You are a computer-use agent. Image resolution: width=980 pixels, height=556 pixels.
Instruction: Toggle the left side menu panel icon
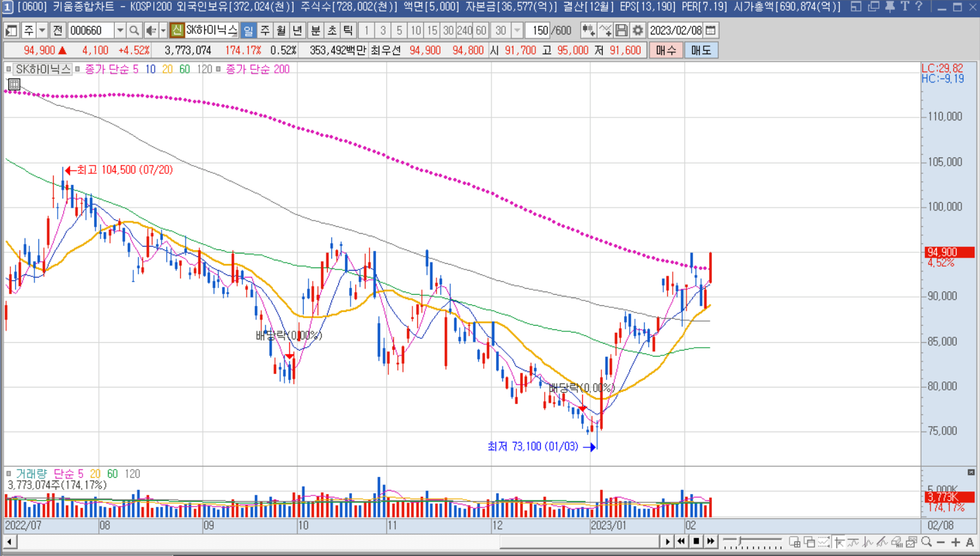pos(12,30)
